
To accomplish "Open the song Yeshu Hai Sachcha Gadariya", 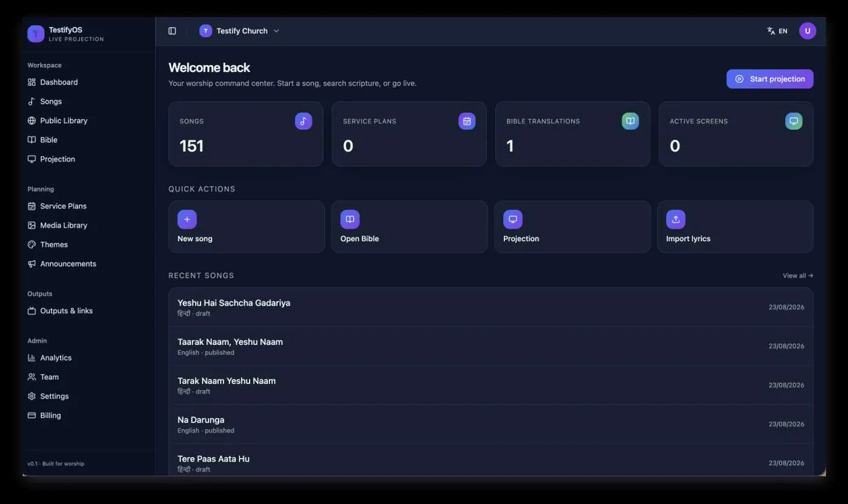I will 491,307.
